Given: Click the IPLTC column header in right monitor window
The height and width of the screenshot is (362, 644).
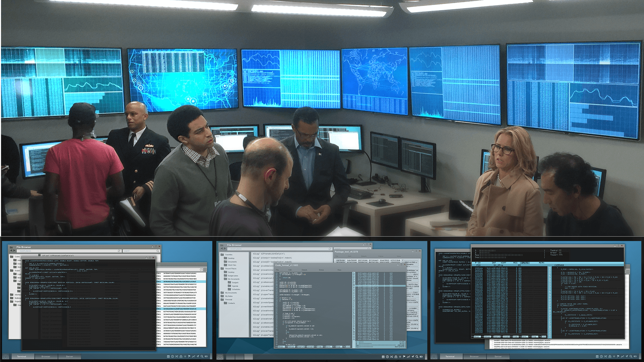Looking at the screenshot, I should 525,263.
